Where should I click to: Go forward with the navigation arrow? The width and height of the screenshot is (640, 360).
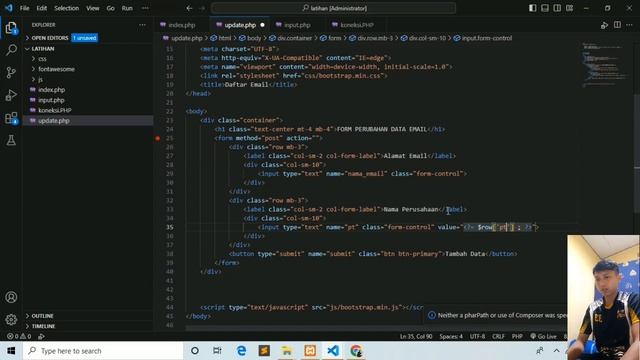(x=202, y=8)
